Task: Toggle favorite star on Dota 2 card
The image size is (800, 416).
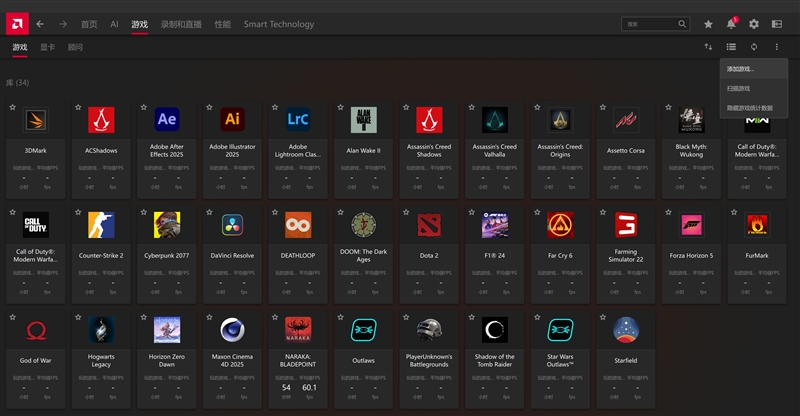Action: click(x=406, y=212)
